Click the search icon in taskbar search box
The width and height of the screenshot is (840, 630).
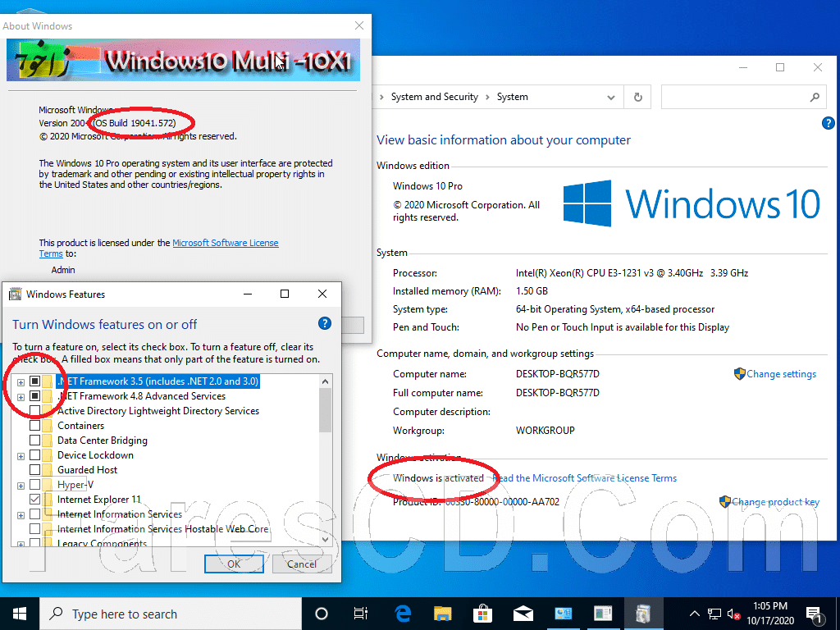click(x=56, y=614)
